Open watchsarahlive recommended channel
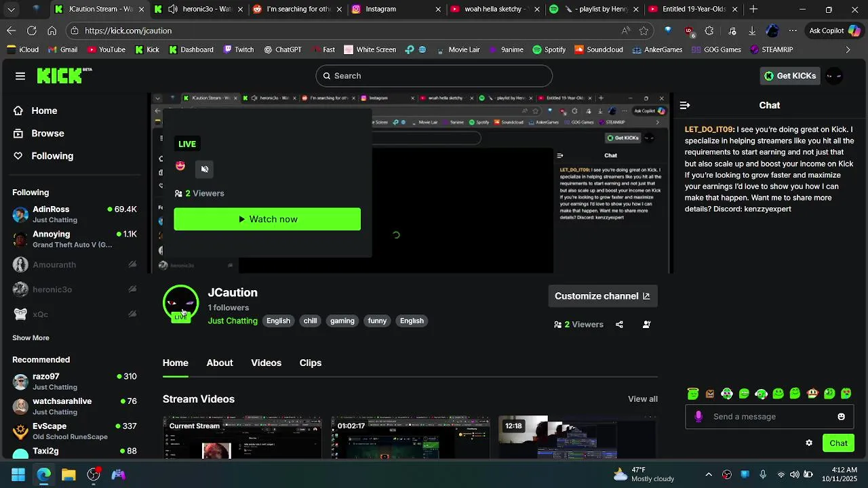This screenshot has height=488, width=868. [75, 406]
